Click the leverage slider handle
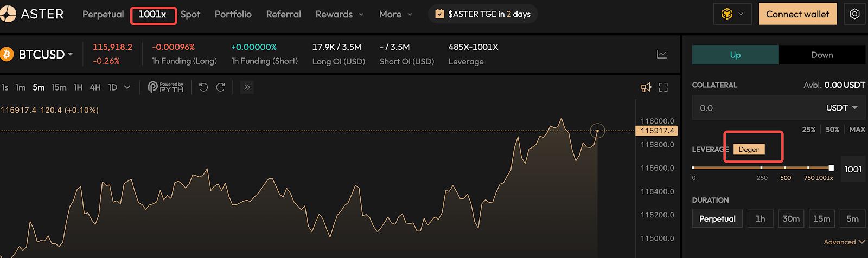The height and width of the screenshot is (258, 868). coord(831,168)
